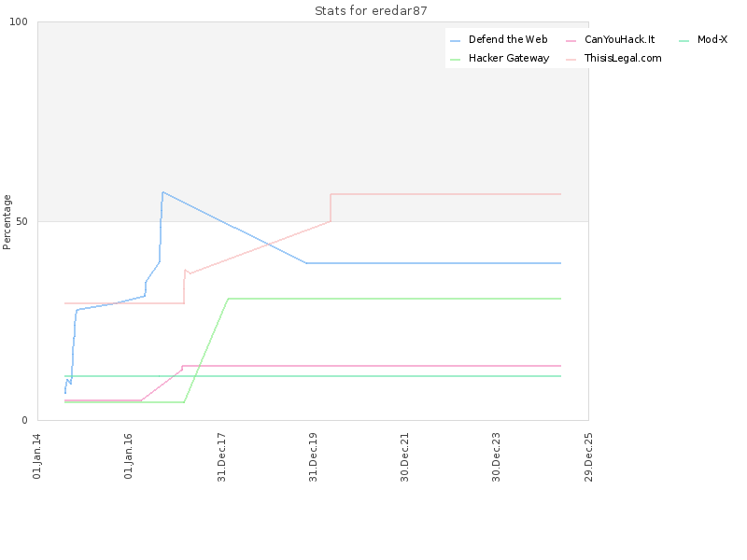Select the ThisisLegal.com legend label
Viewport: 747px width, 560px height.
tap(623, 58)
